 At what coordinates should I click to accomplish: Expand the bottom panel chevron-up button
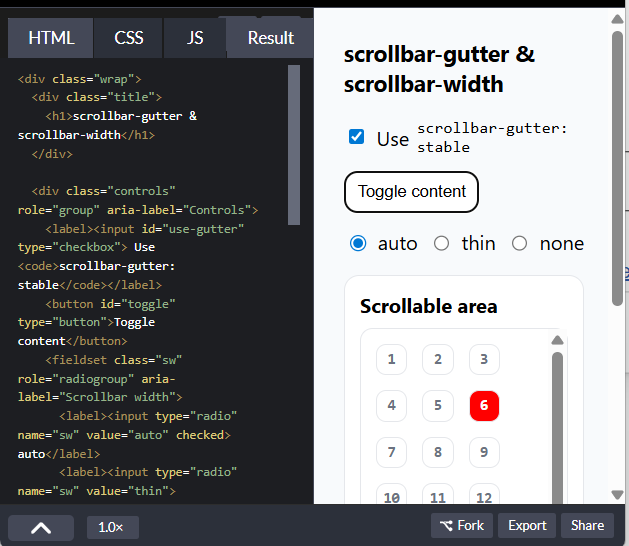[x=41, y=528]
